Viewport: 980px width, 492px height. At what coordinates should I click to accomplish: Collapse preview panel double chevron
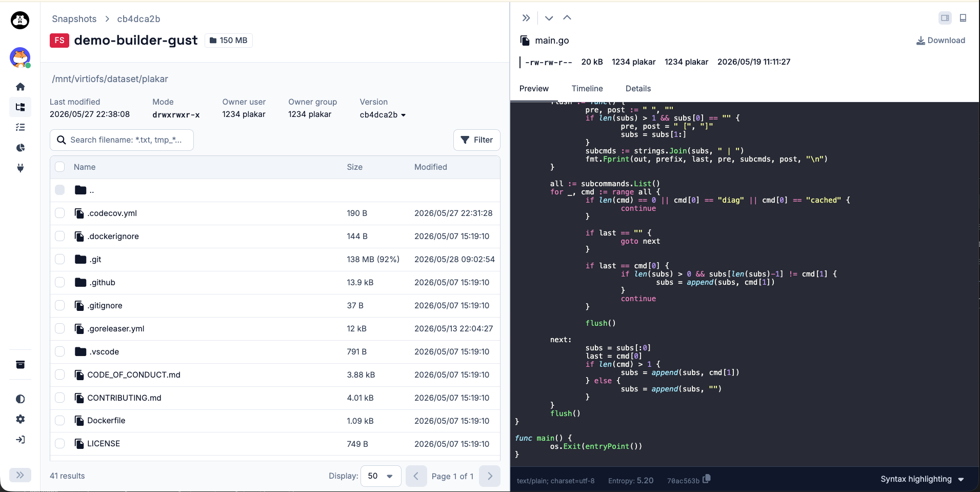pos(526,18)
